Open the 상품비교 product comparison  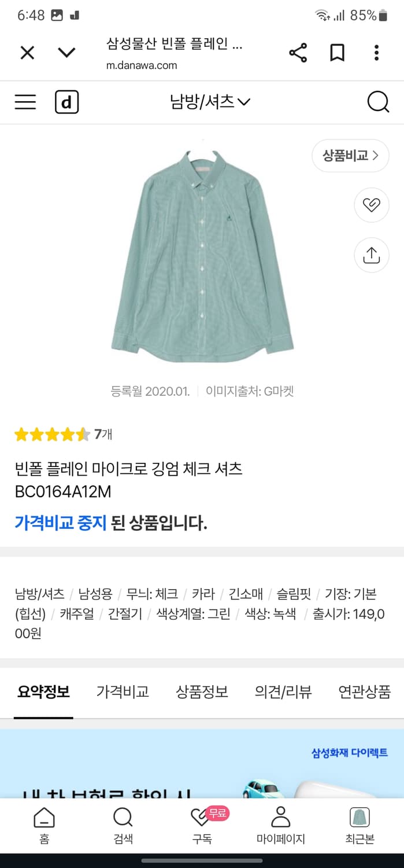coord(350,156)
